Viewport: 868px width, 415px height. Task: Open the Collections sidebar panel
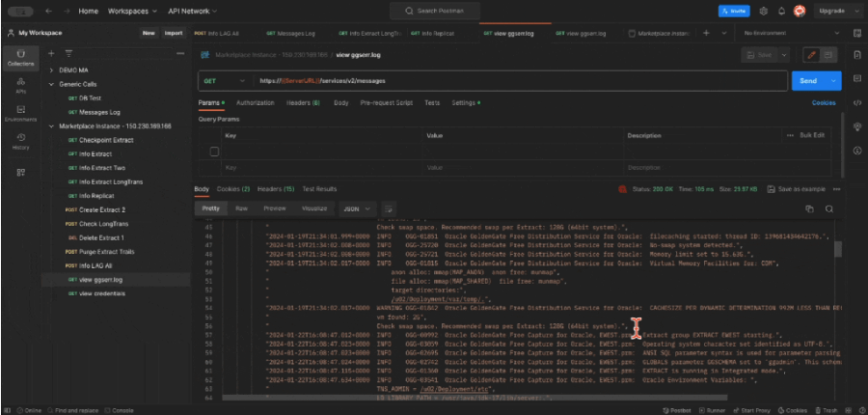coord(20,57)
